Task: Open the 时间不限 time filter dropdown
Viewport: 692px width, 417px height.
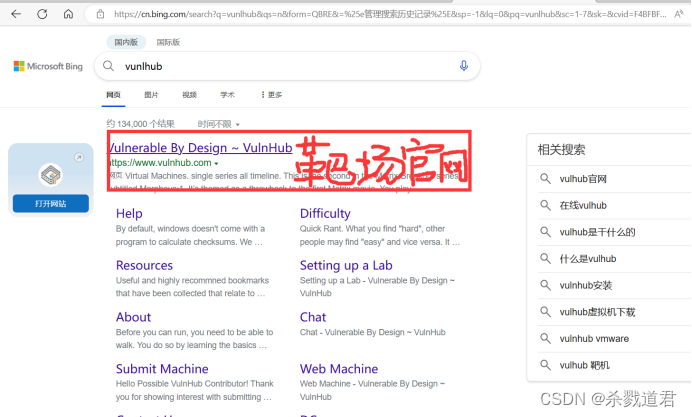Action: (x=218, y=124)
